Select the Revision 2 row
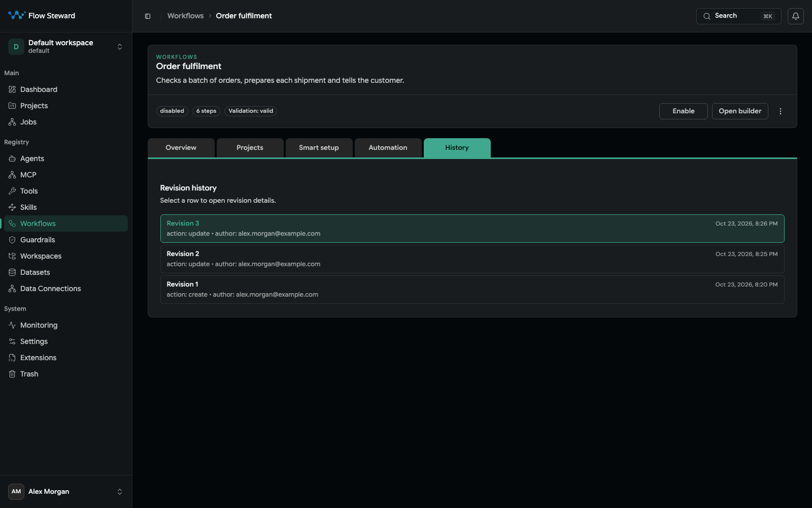 tap(472, 259)
